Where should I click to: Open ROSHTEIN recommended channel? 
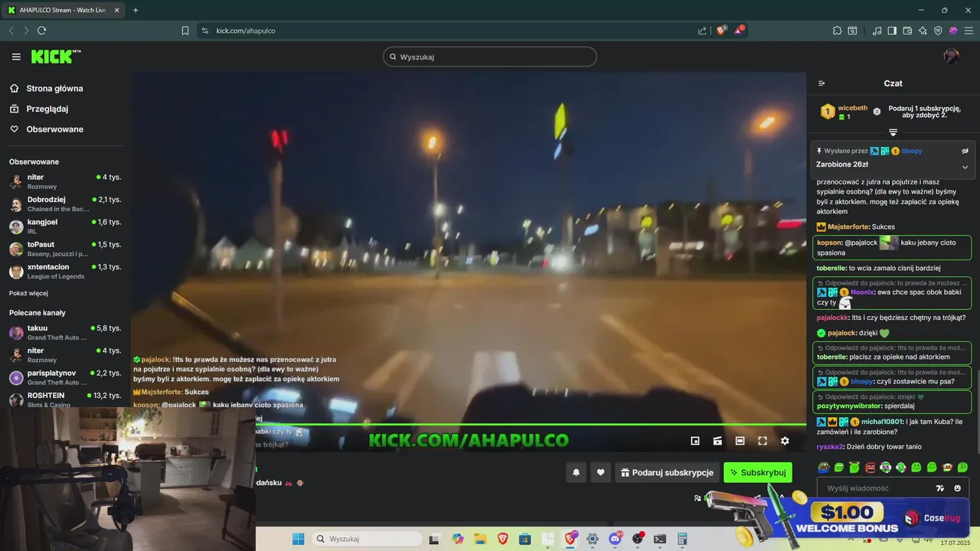point(64,399)
